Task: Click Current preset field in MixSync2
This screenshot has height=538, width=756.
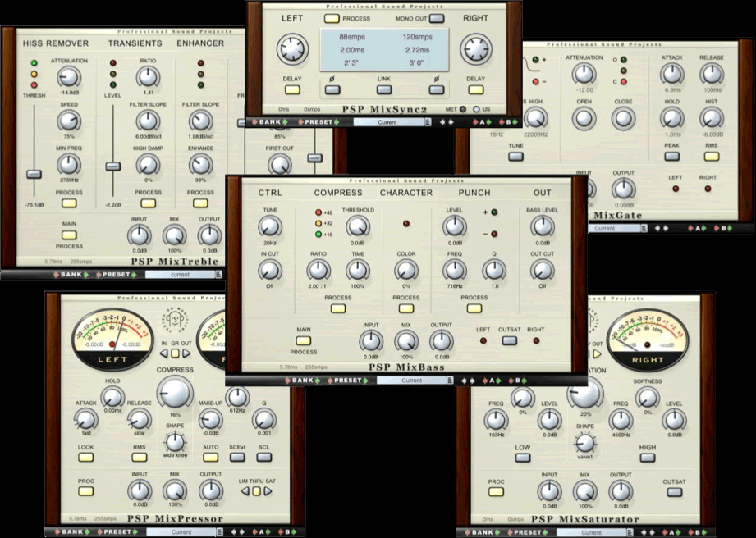Action: pos(389,122)
